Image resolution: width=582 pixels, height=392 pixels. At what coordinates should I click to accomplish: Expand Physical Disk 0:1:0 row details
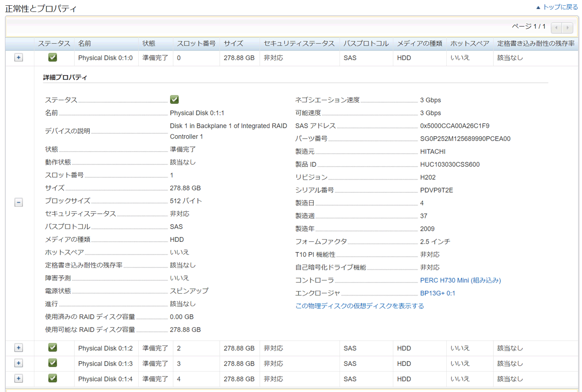point(18,58)
